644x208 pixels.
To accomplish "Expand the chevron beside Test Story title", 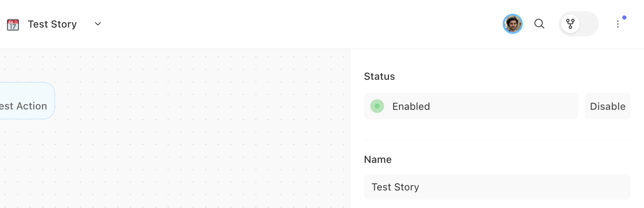I will tap(98, 24).
